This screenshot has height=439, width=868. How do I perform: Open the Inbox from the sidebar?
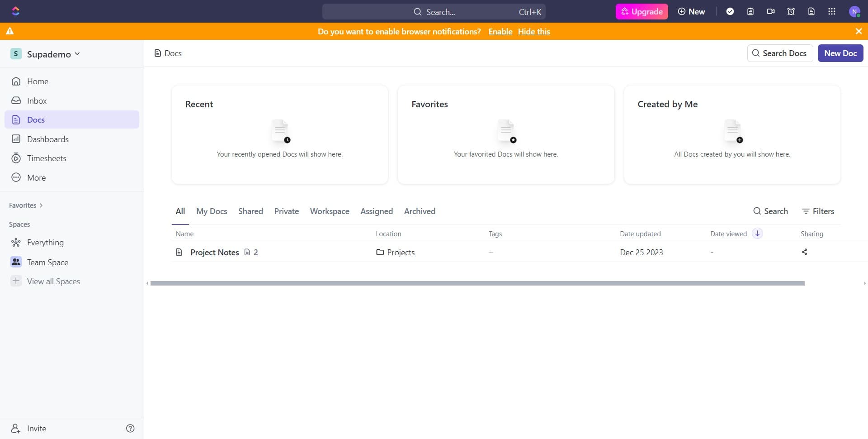click(x=37, y=100)
